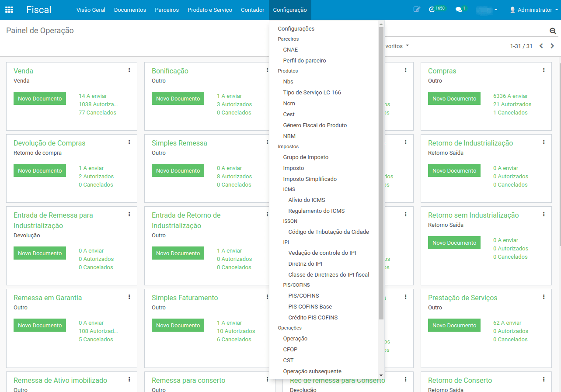
Task: Select Alívio do ICMS entry
Action: pyautogui.click(x=307, y=200)
